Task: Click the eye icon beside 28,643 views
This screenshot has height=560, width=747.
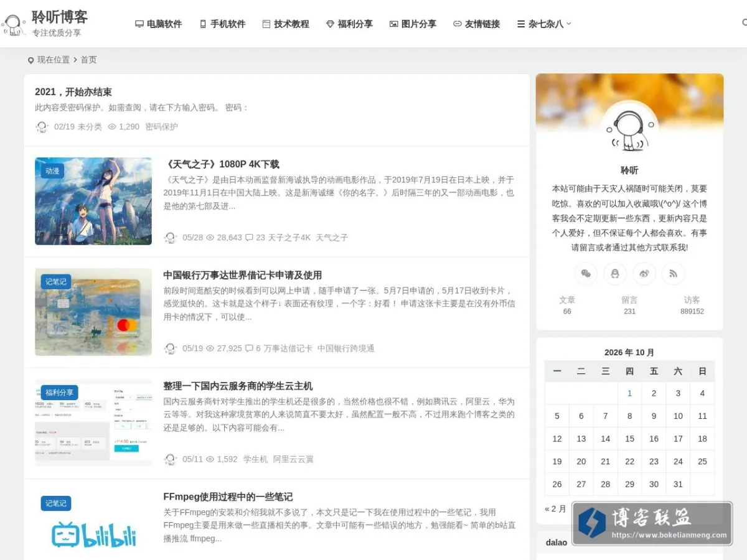Action: pyautogui.click(x=210, y=238)
